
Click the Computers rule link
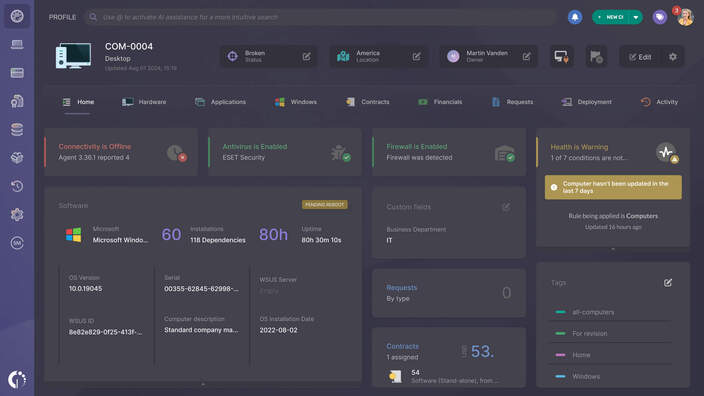(642, 216)
